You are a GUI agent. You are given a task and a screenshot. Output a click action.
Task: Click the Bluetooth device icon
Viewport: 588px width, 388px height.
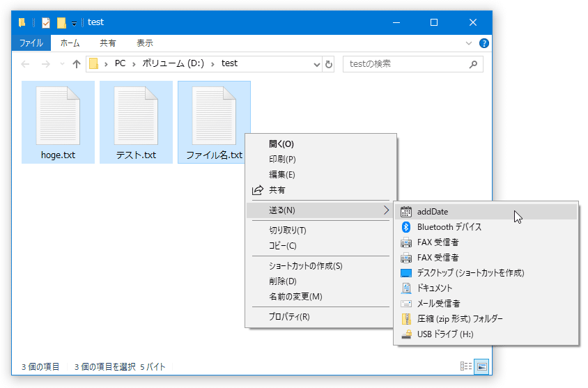coord(405,227)
